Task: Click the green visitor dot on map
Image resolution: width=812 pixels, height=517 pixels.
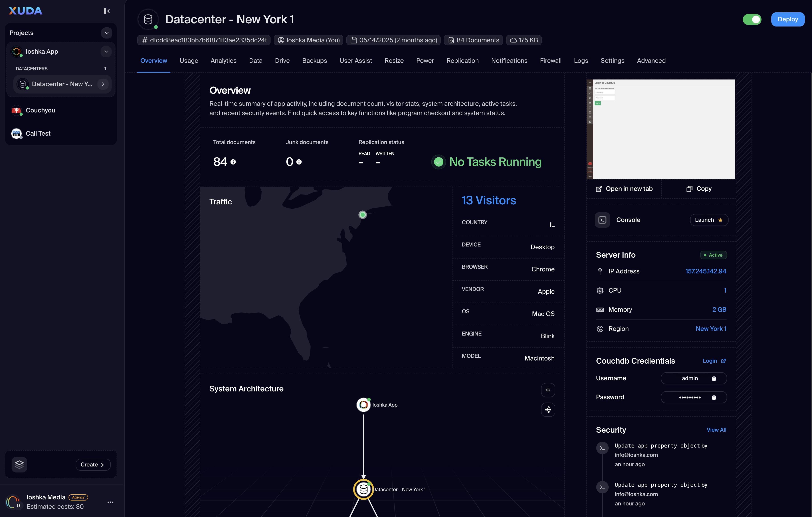Action: click(x=362, y=215)
